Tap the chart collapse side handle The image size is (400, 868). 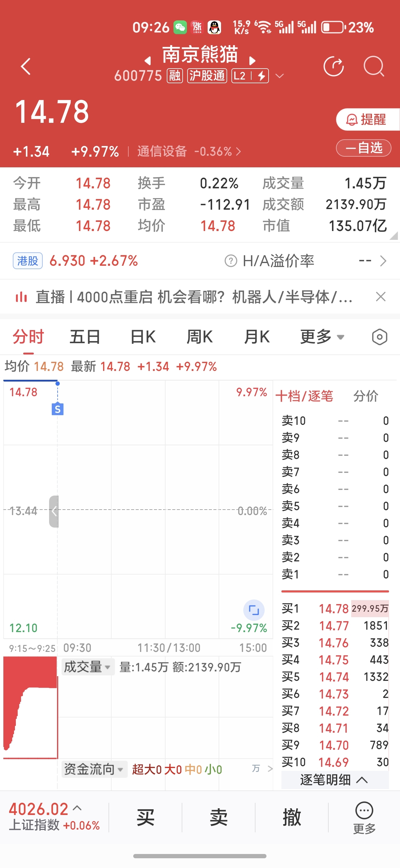(54, 511)
